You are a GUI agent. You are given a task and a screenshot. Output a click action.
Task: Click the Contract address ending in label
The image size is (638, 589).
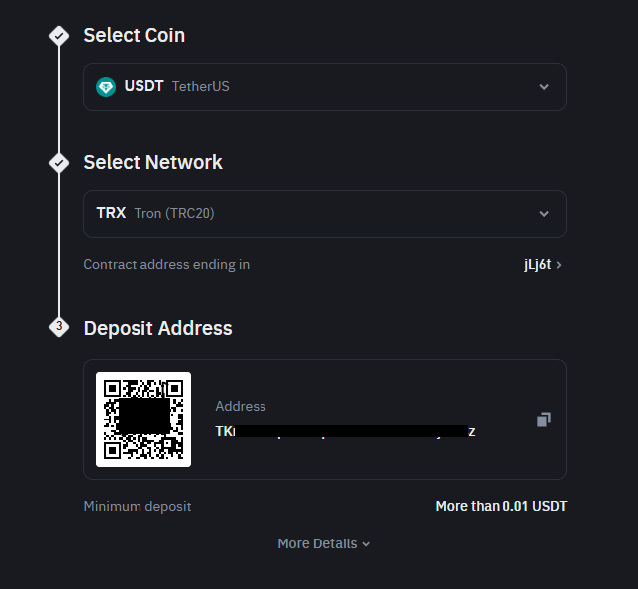(x=167, y=265)
